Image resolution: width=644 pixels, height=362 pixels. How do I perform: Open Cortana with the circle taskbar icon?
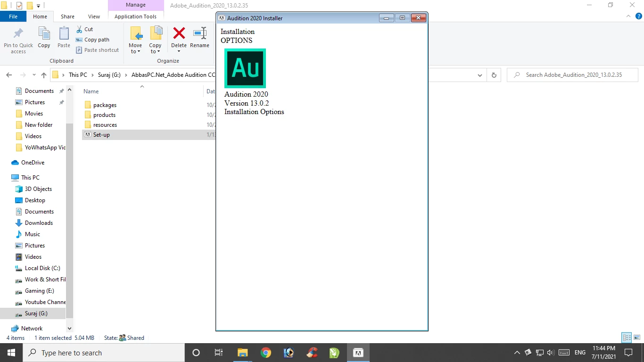[196, 353]
